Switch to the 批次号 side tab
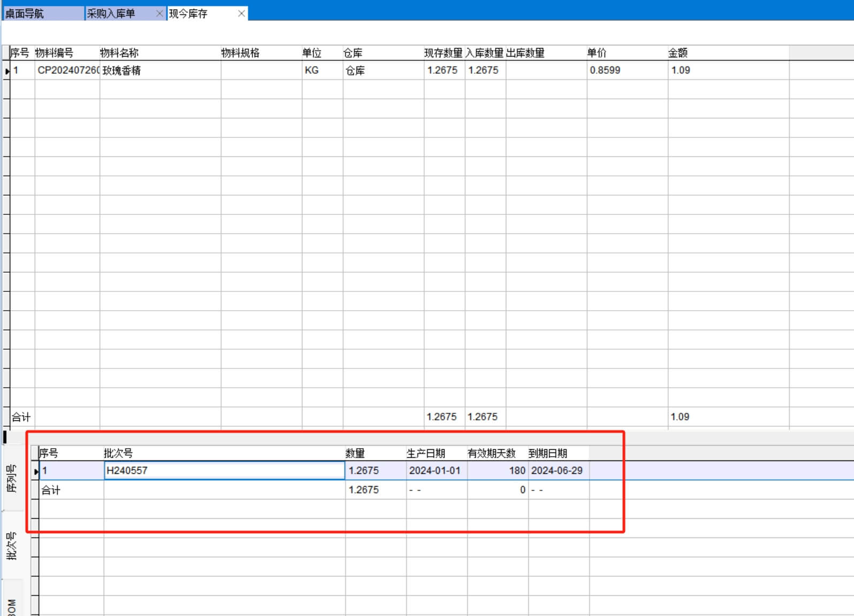The image size is (854, 616). click(12, 546)
